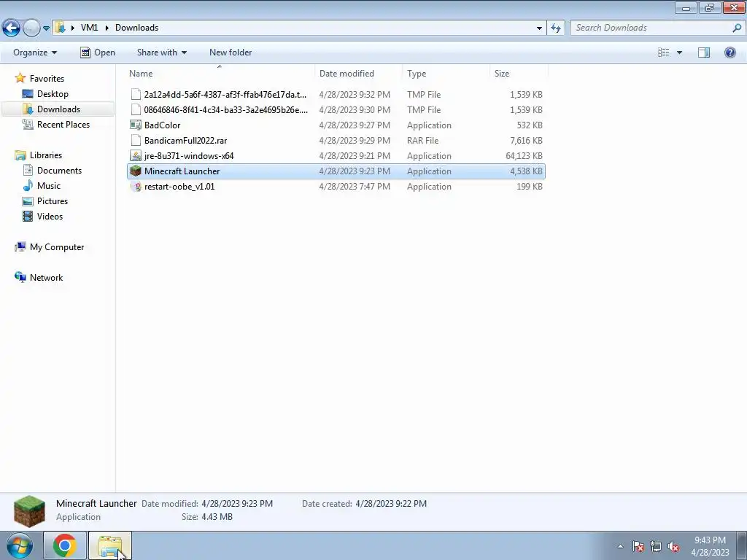This screenshot has height=560, width=747.
Task: Click Downloads in the address breadcrumb
Action: 136,28
